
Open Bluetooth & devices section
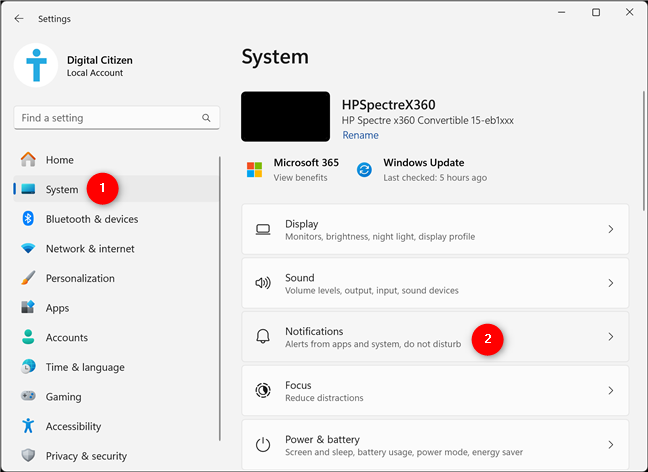[117, 219]
